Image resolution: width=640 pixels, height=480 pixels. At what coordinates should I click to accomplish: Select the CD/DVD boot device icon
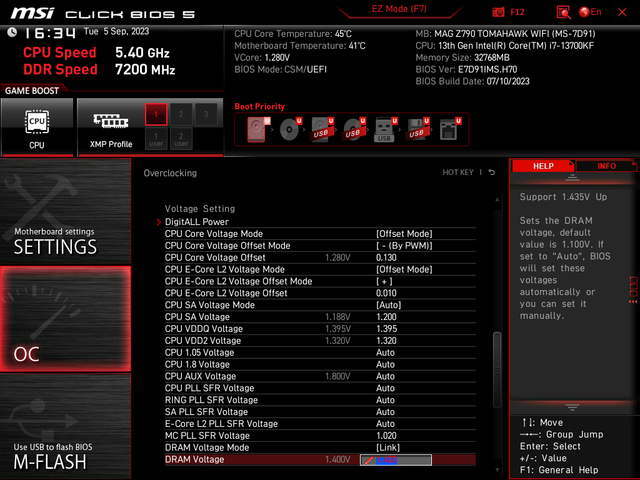tap(290, 129)
